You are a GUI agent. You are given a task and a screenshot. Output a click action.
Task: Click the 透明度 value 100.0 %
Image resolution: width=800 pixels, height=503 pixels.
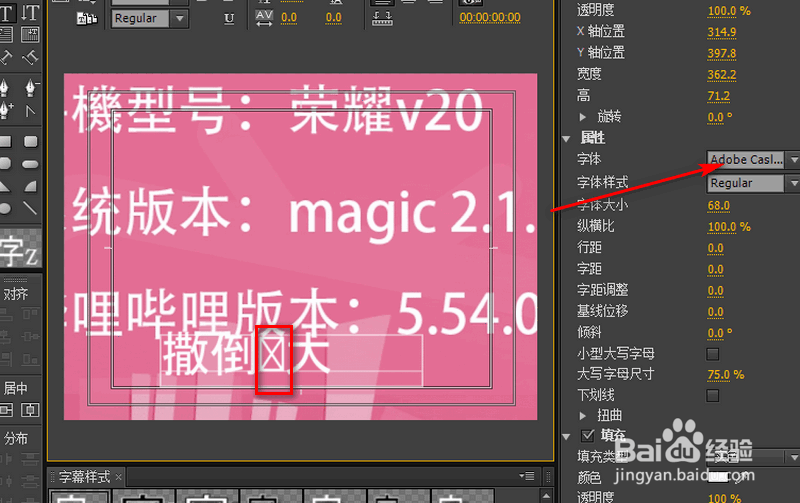click(729, 11)
